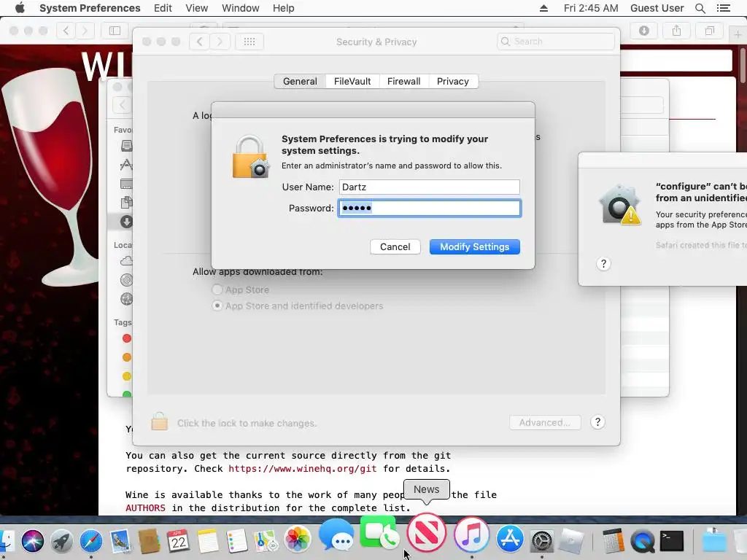
Task: Open help in Security & Privacy window
Action: pos(597,422)
